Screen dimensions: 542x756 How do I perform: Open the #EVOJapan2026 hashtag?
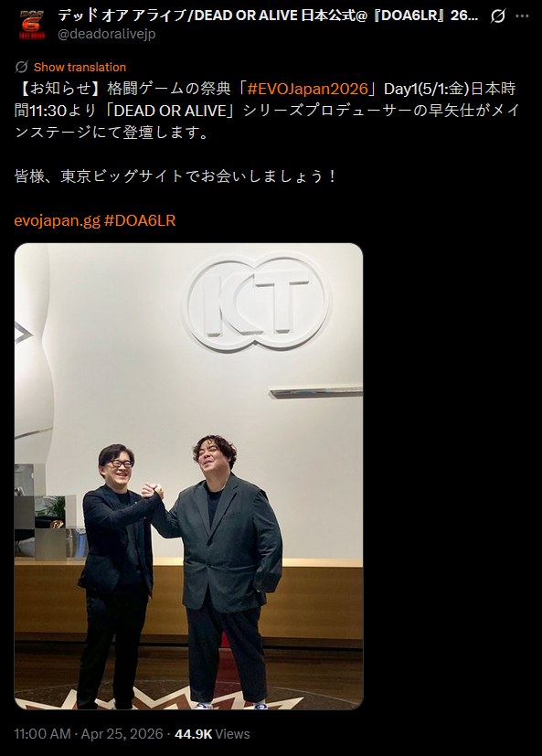click(308, 89)
